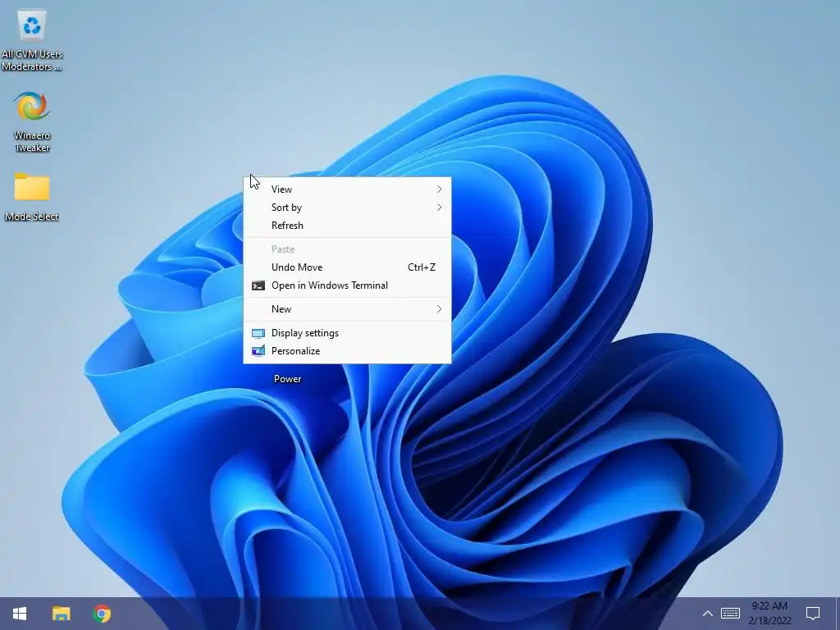Viewport: 840px width, 630px height.
Task: Open the notification center icon
Action: click(x=813, y=614)
